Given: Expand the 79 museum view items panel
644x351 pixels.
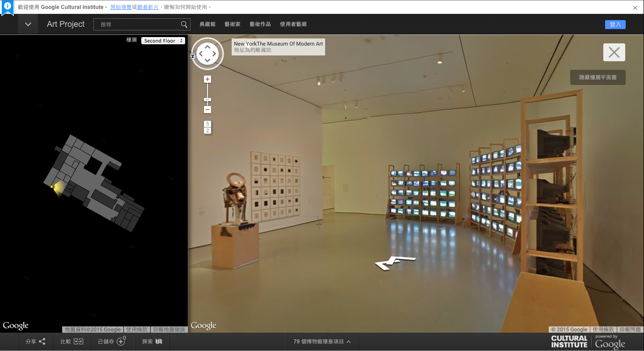Looking at the screenshot, I should click(x=322, y=342).
